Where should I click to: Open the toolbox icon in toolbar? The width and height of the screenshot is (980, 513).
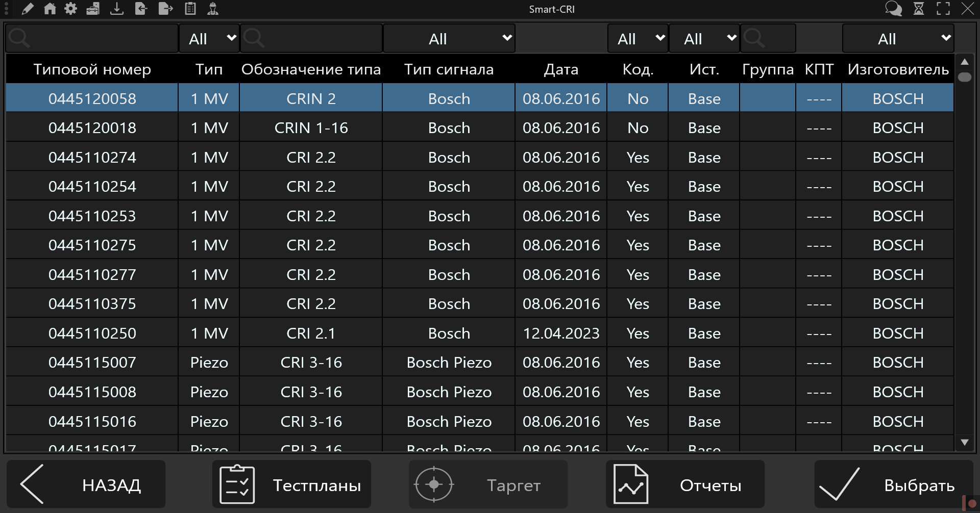point(93,9)
